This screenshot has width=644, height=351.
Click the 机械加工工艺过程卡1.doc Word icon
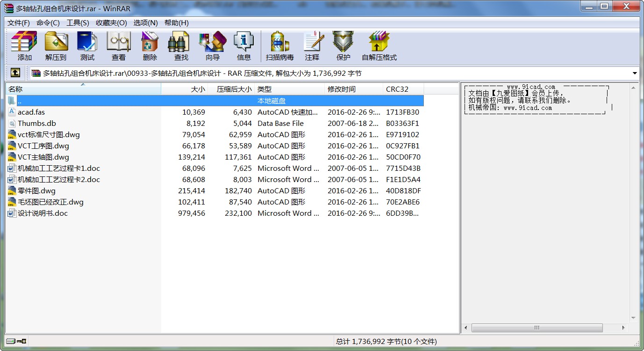point(12,168)
